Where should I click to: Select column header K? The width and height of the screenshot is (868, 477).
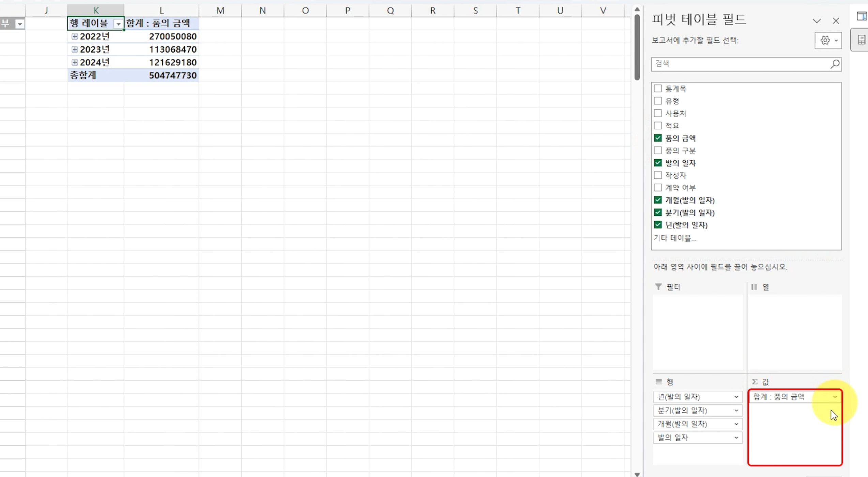96,10
